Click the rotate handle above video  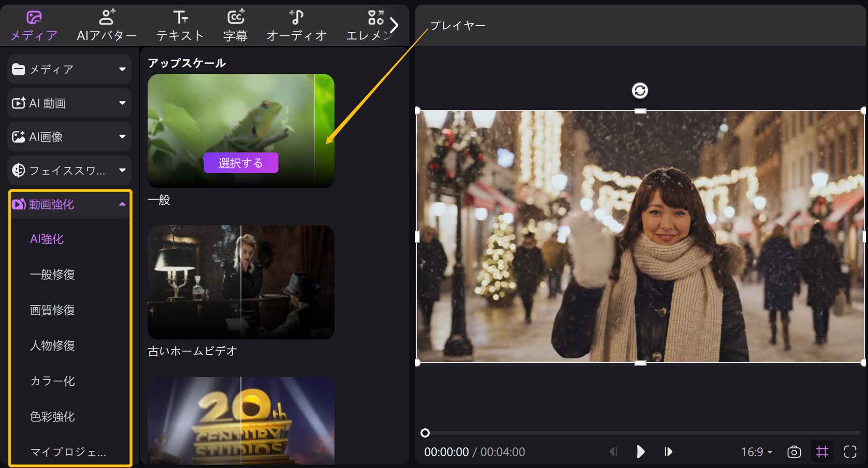[x=640, y=90]
